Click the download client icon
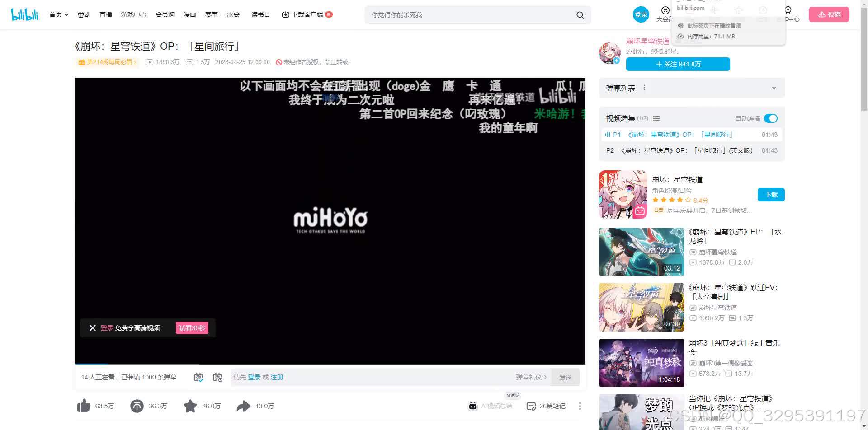 285,14
